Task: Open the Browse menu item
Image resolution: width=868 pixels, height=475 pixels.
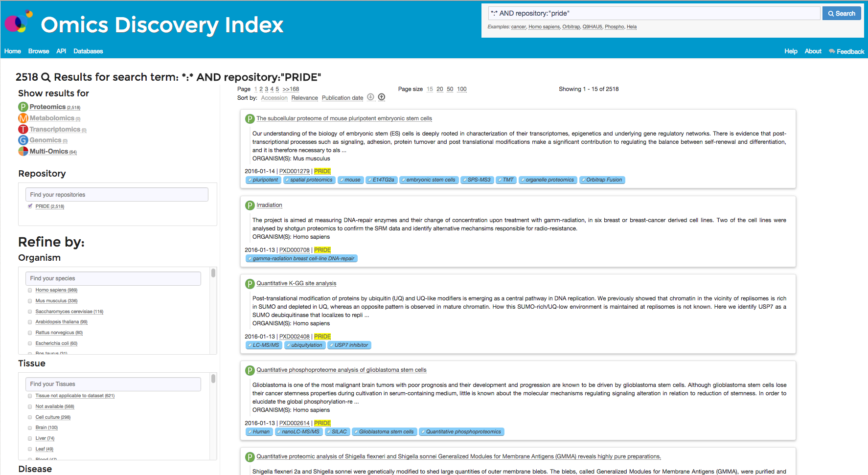Action: click(39, 51)
